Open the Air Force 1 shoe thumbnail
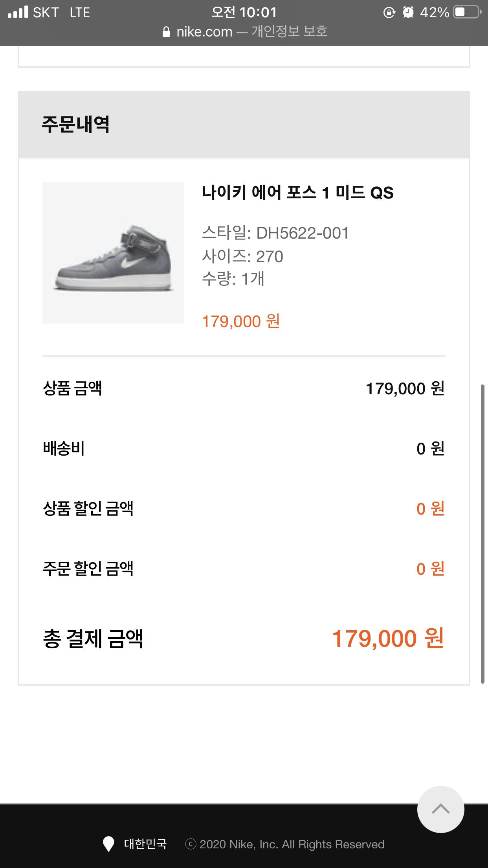The width and height of the screenshot is (488, 868). [x=113, y=253]
